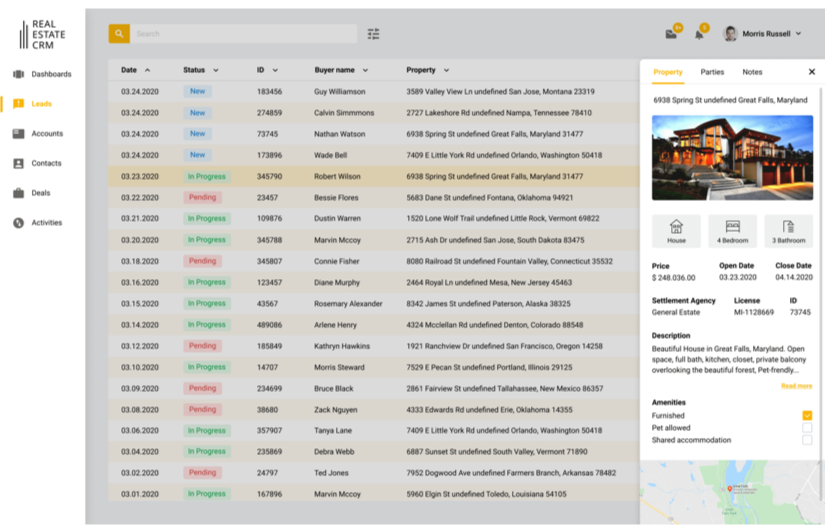825x525 pixels.
Task: Expand the Morris Russell user menu
Action: [x=798, y=34]
